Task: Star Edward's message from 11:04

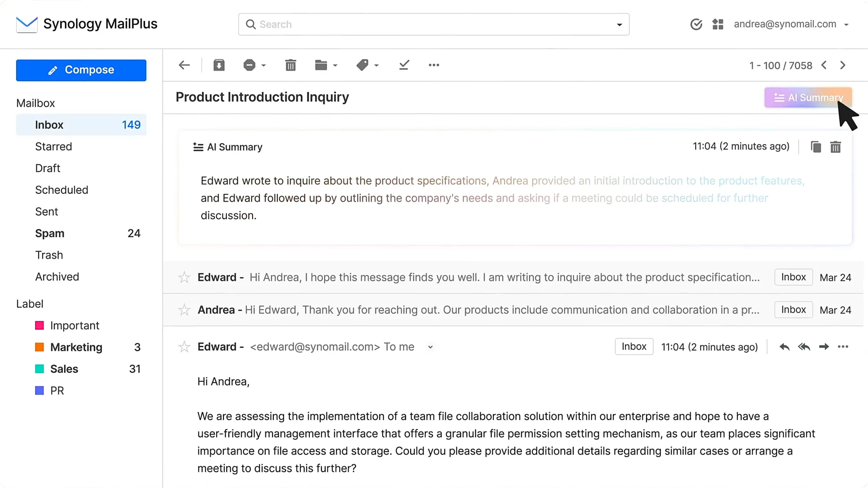Action: coord(184,347)
